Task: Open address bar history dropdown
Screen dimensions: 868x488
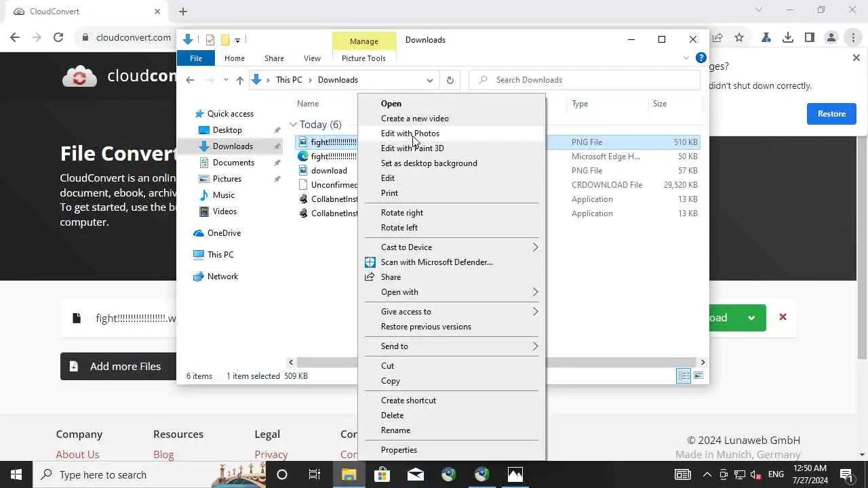Action: click(x=429, y=80)
